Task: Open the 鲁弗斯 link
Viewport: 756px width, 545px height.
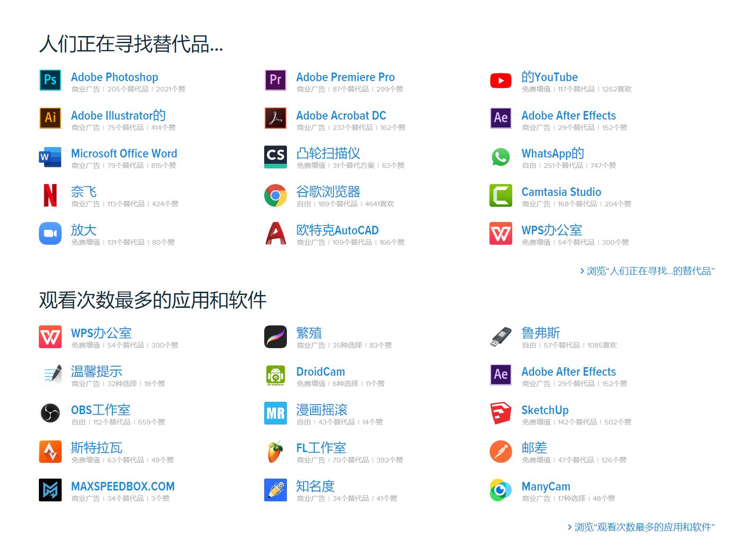Action: [541, 333]
